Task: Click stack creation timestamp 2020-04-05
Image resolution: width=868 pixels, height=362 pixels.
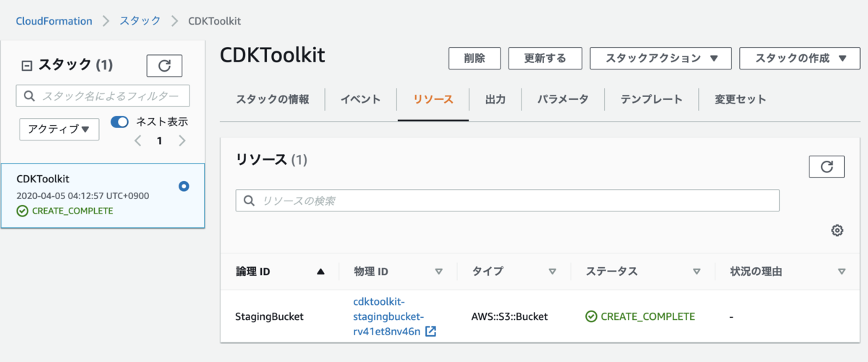Action: click(82, 195)
